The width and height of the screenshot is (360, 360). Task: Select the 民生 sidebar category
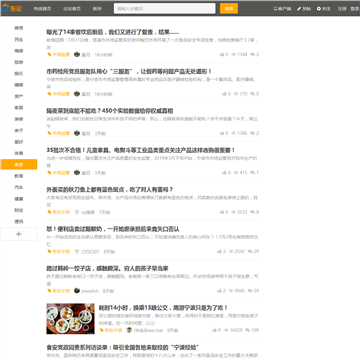coord(19,40)
